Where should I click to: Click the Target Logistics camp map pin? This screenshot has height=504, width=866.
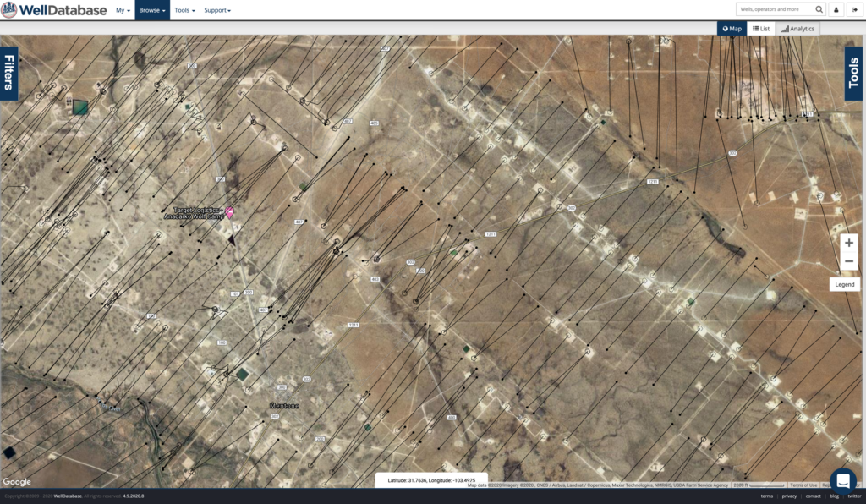tap(229, 212)
